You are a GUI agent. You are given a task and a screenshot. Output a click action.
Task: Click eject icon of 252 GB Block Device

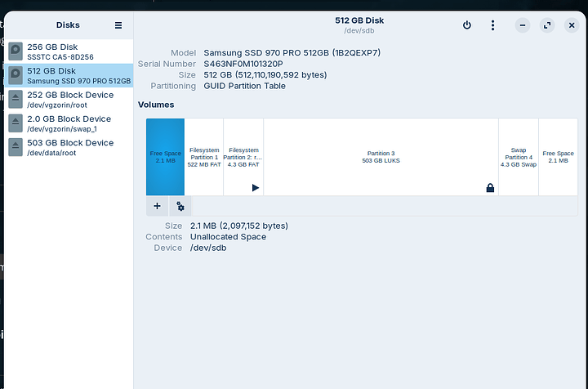(16, 100)
